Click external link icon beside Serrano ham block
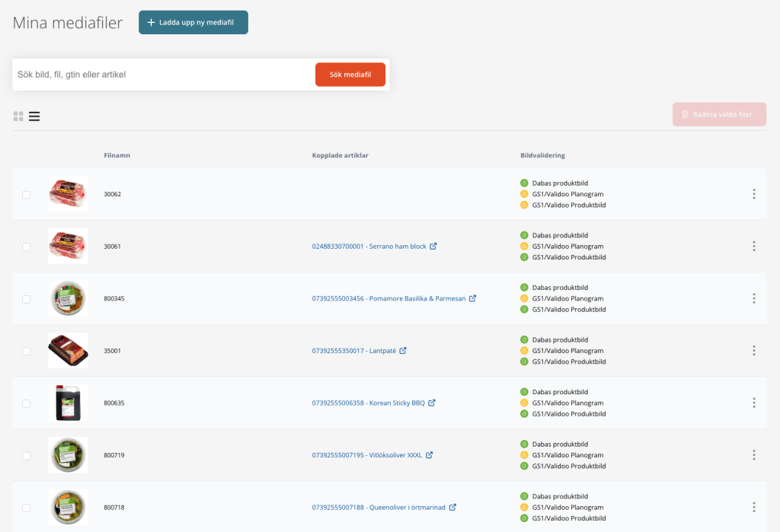780x532 pixels. [x=433, y=246]
